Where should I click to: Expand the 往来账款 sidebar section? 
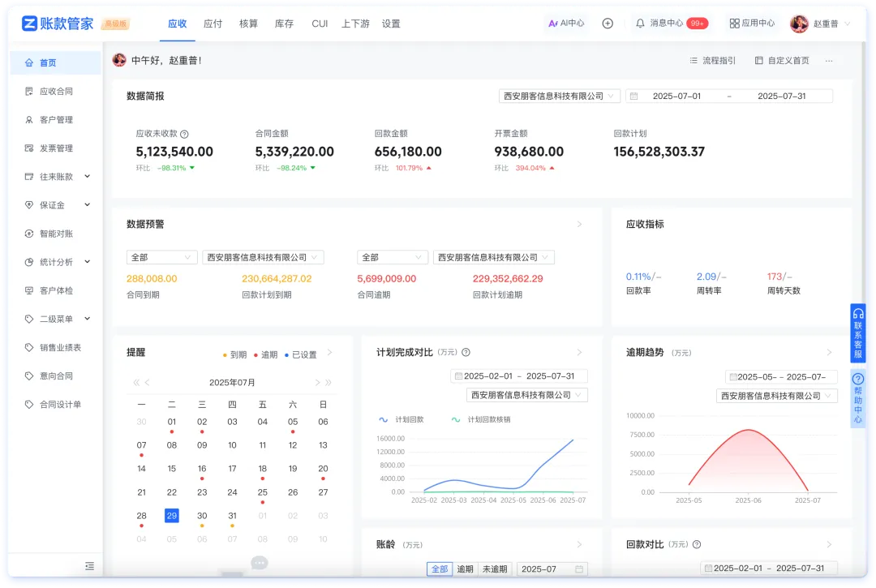pos(54,176)
